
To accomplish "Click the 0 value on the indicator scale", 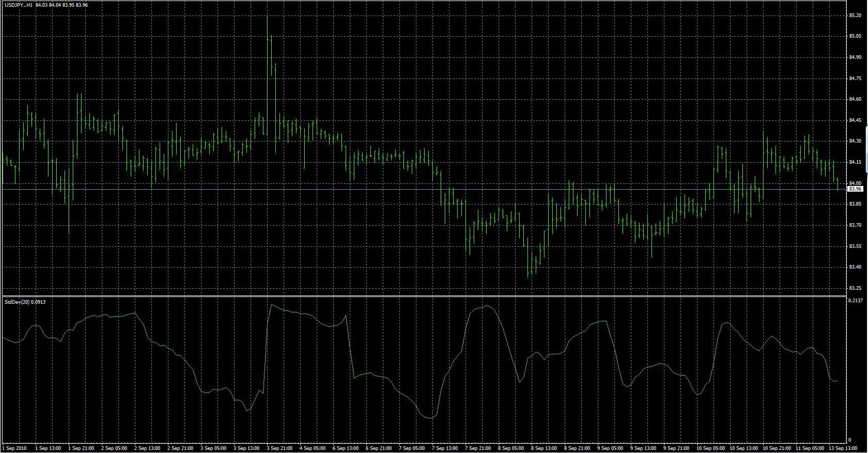I will 850,440.
